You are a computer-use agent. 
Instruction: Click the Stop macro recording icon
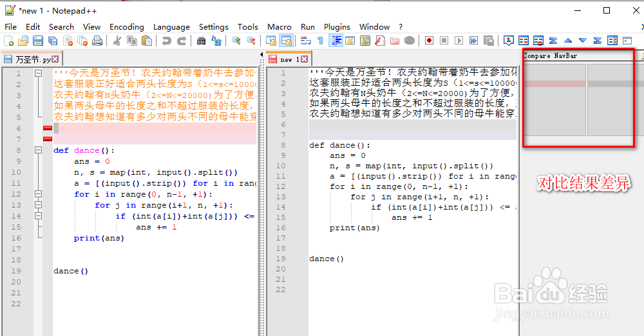point(444,40)
